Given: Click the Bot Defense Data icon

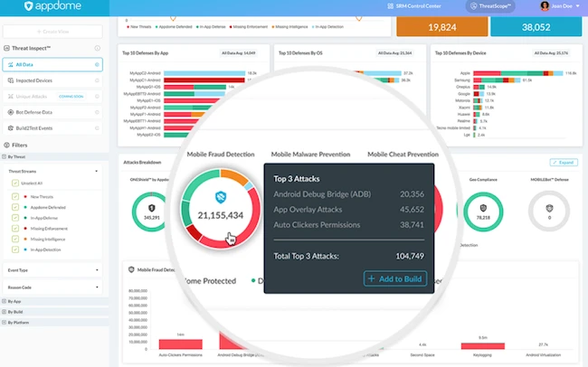Looking at the screenshot, I should (x=11, y=112).
